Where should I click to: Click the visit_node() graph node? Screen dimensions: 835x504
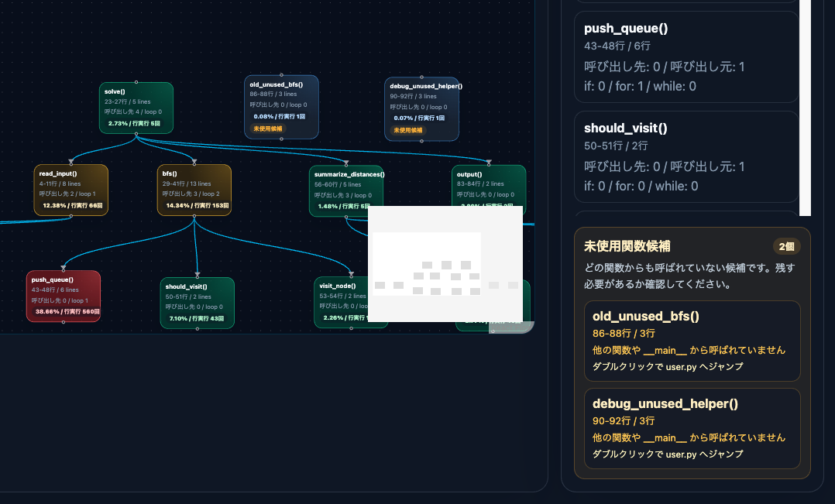tap(342, 302)
